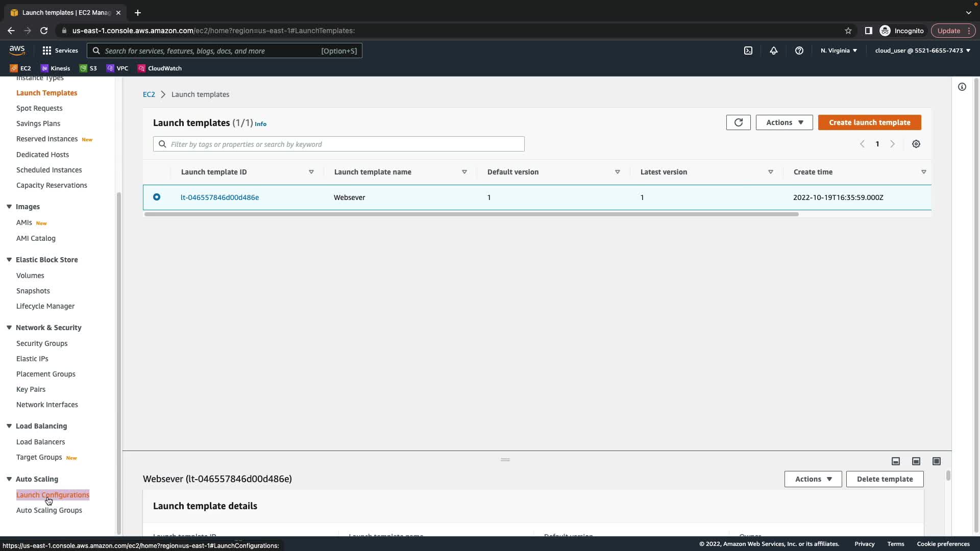Maximize the bottom details split panel
The image size is (980, 551).
936,461
